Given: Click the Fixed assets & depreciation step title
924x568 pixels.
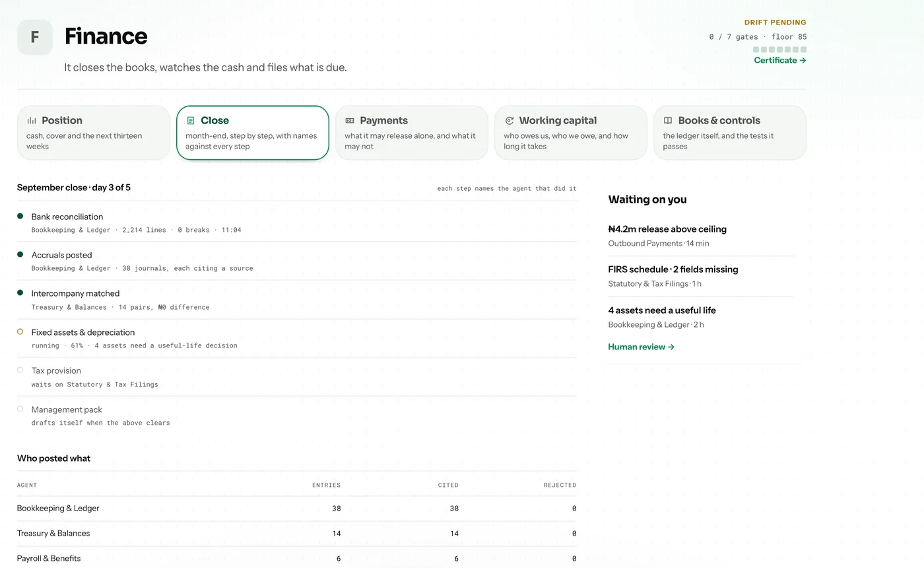Looking at the screenshot, I should pos(83,332).
